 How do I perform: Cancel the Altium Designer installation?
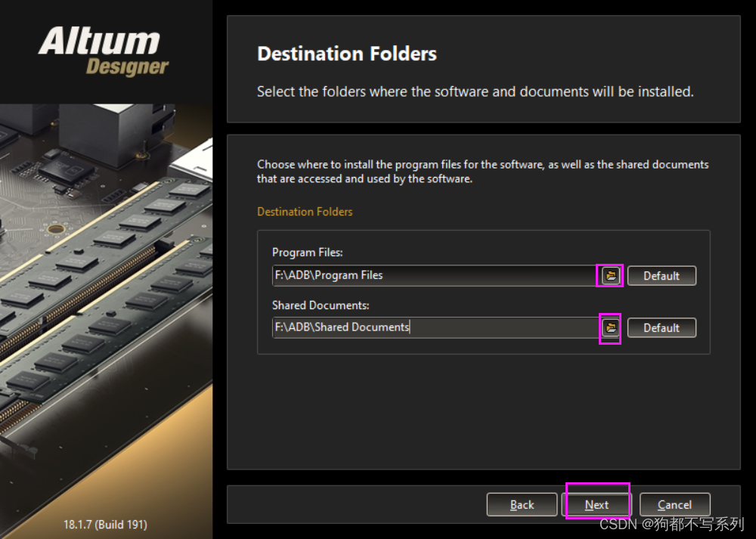coord(674,505)
